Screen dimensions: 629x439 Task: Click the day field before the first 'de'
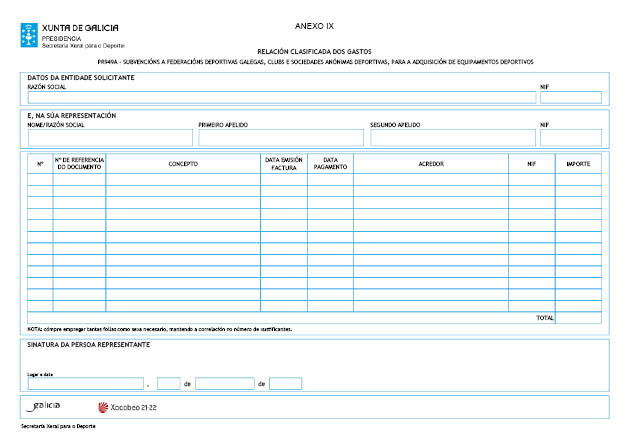point(168,383)
